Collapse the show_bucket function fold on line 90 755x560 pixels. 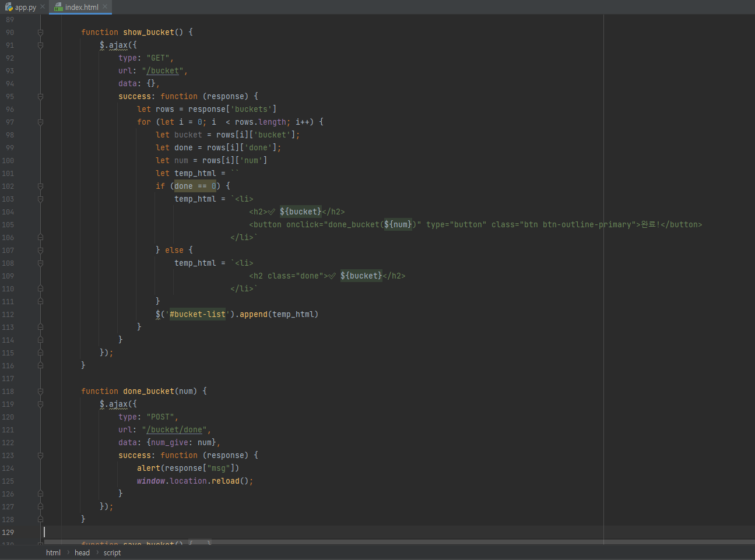(40, 32)
